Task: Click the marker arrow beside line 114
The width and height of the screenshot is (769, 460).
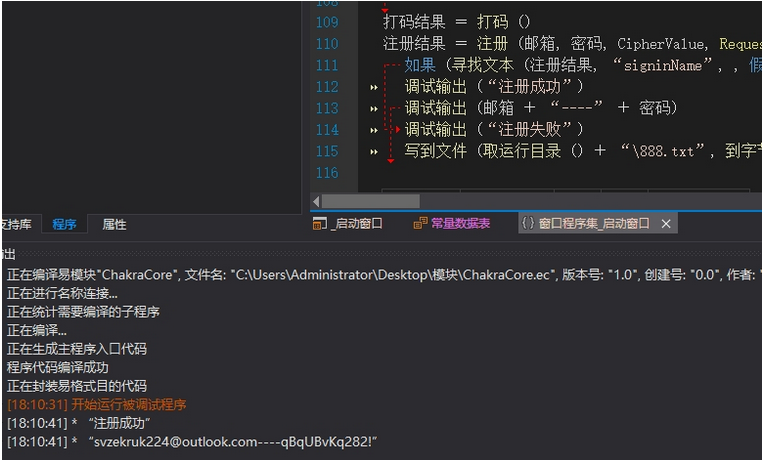Action: pyautogui.click(x=374, y=131)
